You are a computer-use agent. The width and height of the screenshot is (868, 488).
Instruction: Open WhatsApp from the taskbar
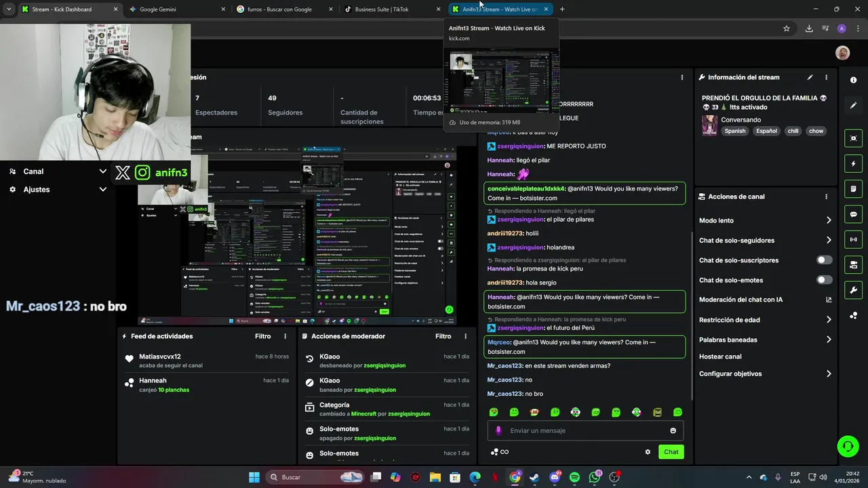(x=595, y=477)
